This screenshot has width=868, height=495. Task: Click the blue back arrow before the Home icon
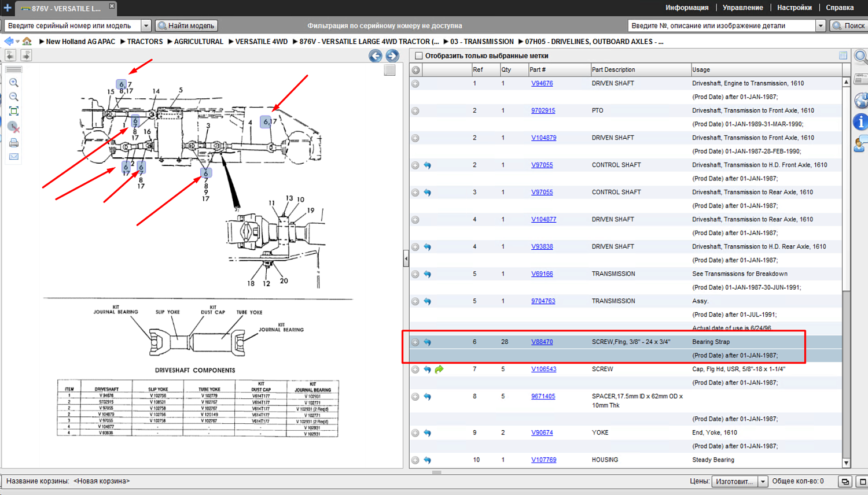[x=9, y=41]
